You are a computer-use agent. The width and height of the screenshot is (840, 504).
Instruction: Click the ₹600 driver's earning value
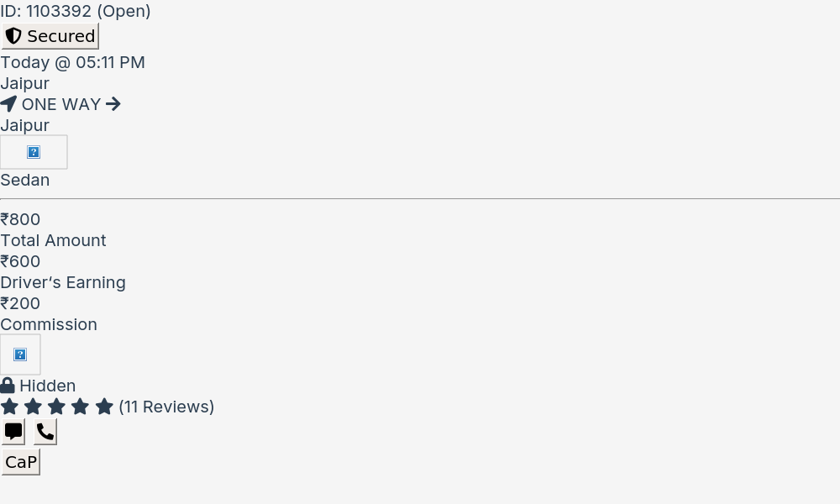20,261
